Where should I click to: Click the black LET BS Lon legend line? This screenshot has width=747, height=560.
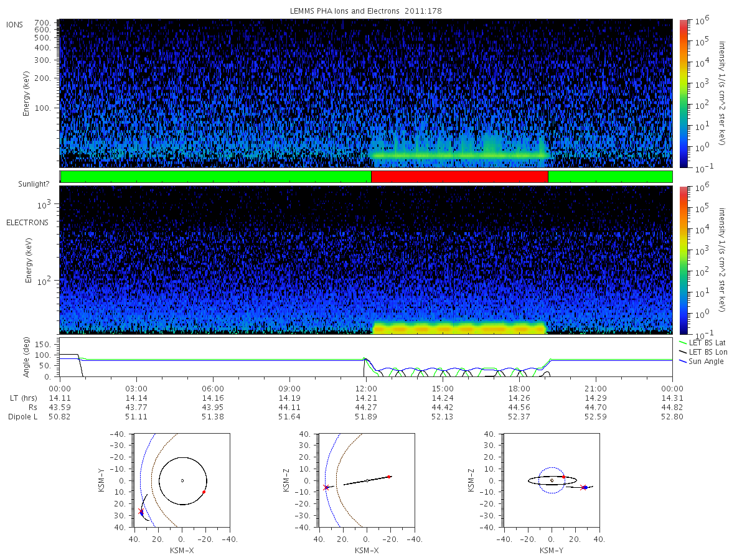click(x=683, y=352)
